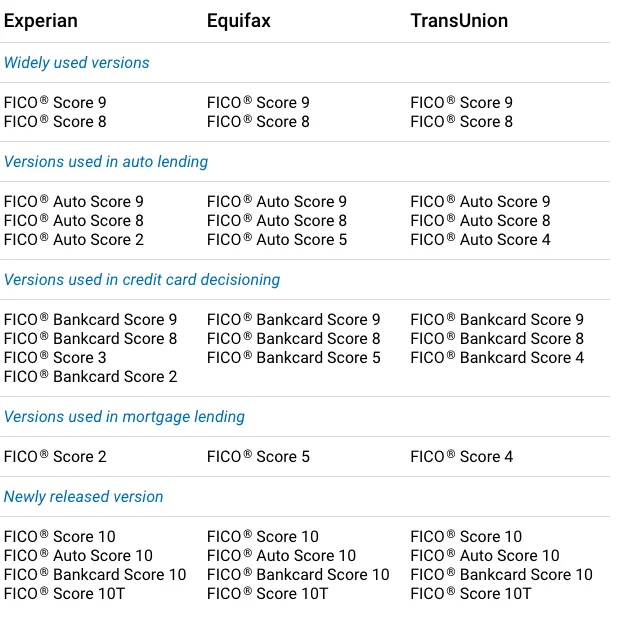
Task: Open "Versions used in mortgage lending" heading
Action: tap(124, 417)
